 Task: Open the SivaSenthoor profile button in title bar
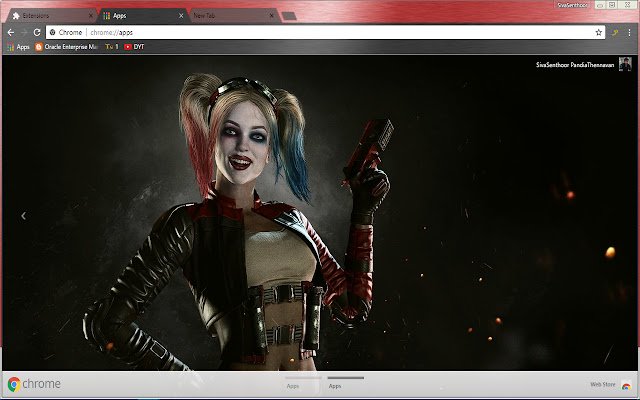coord(572,5)
